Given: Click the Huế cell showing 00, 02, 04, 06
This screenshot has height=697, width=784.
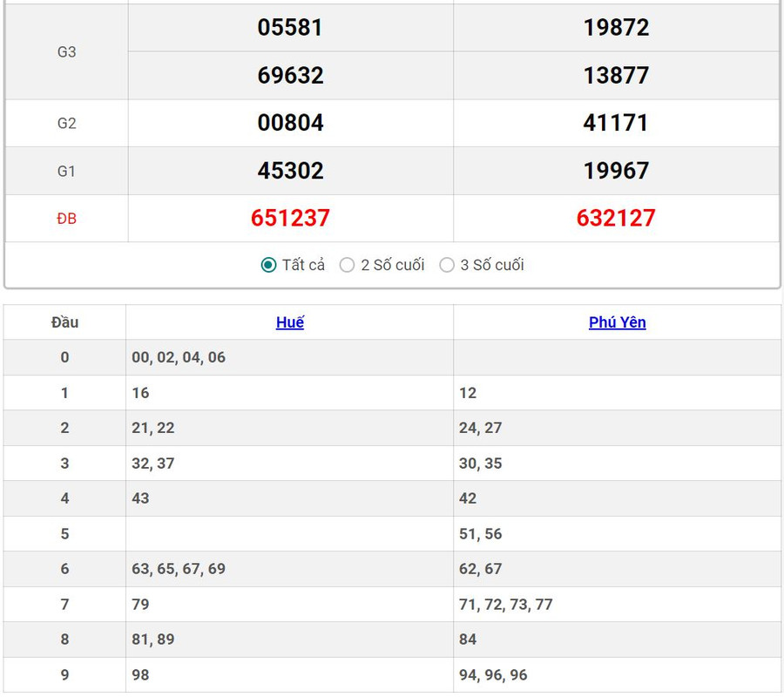Looking at the screenshot, I should point(179,357).
